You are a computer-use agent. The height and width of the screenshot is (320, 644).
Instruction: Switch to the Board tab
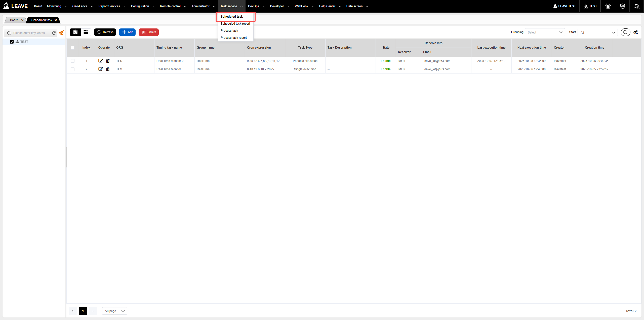[14, 20]
